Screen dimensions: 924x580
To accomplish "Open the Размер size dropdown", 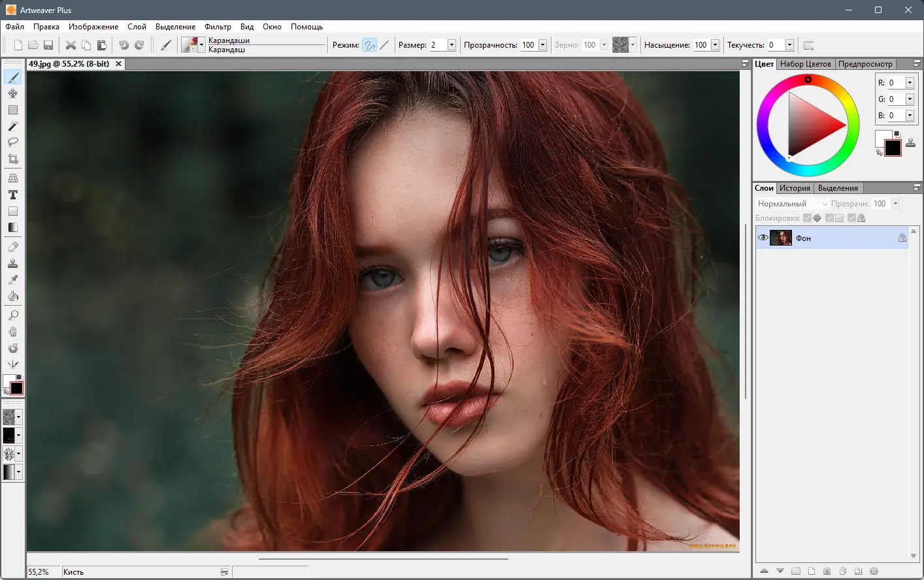I will pyautogui.click(x=452, y=45).
